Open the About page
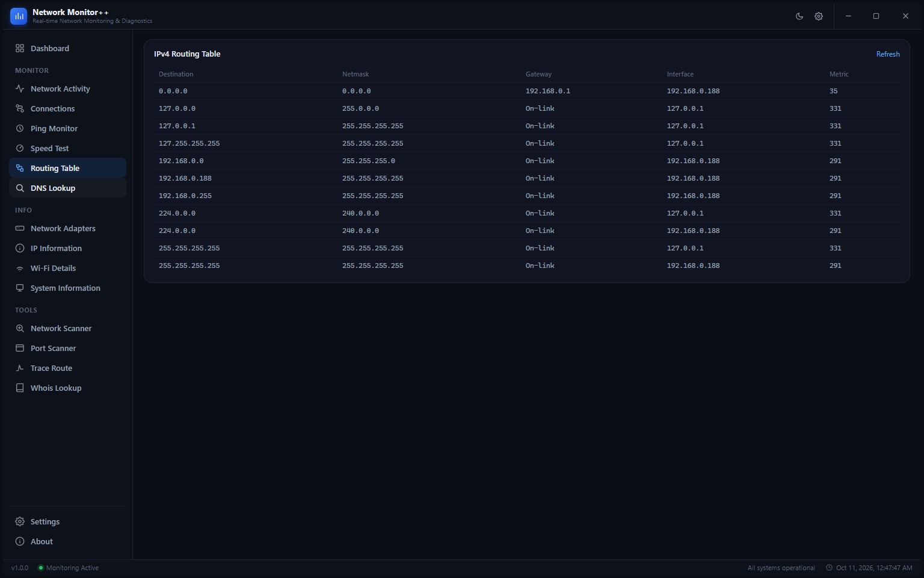Viewport: 924px width, 578px height. tap(67, 541)
